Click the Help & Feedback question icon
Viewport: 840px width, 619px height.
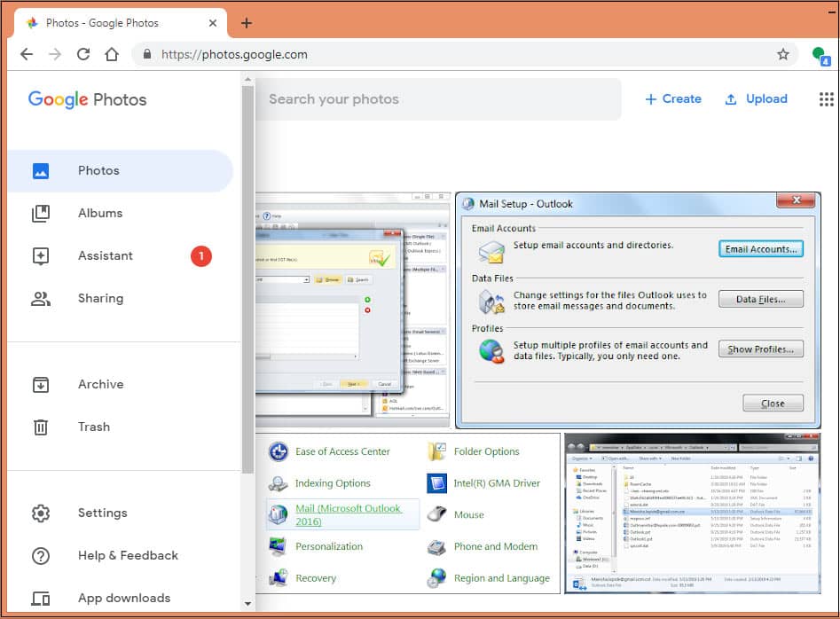tap(41, 556)
